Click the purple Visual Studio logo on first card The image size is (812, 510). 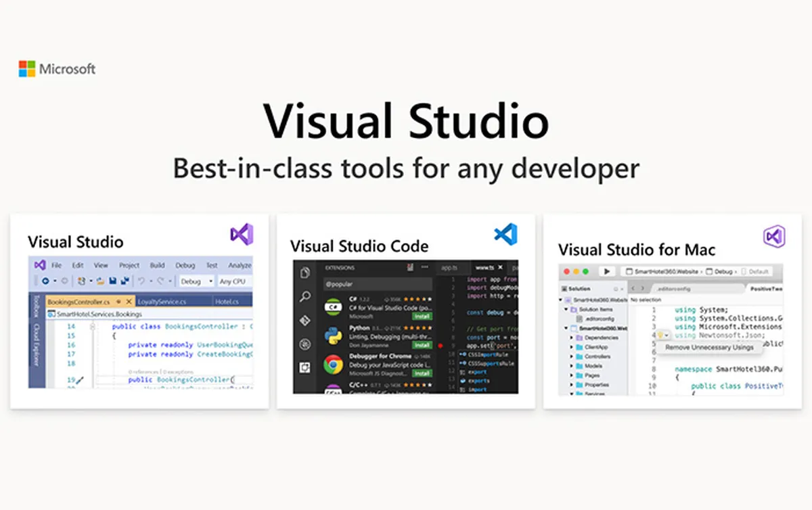[x=242, y=234]
